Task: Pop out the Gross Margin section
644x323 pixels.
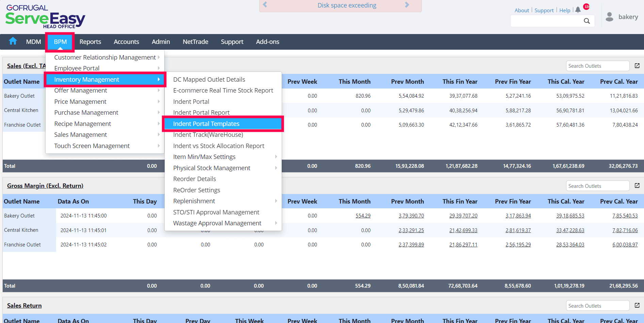Action: tap(637, 185)
